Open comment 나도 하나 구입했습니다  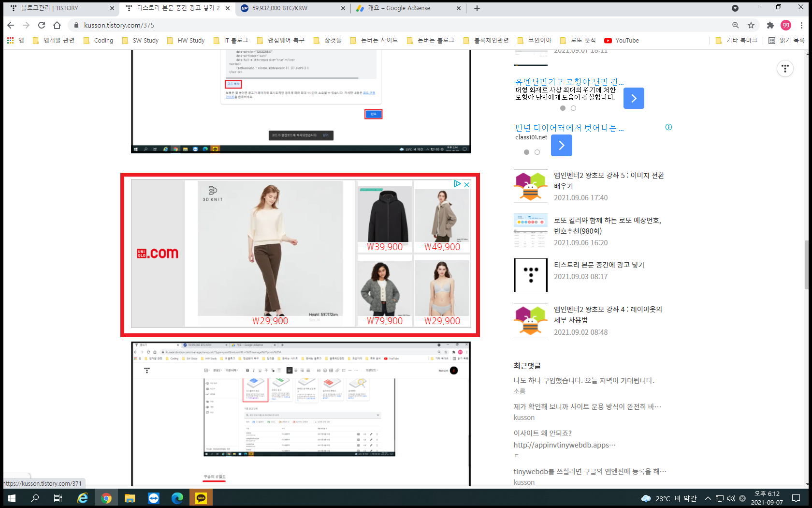(x=584, y=381)
